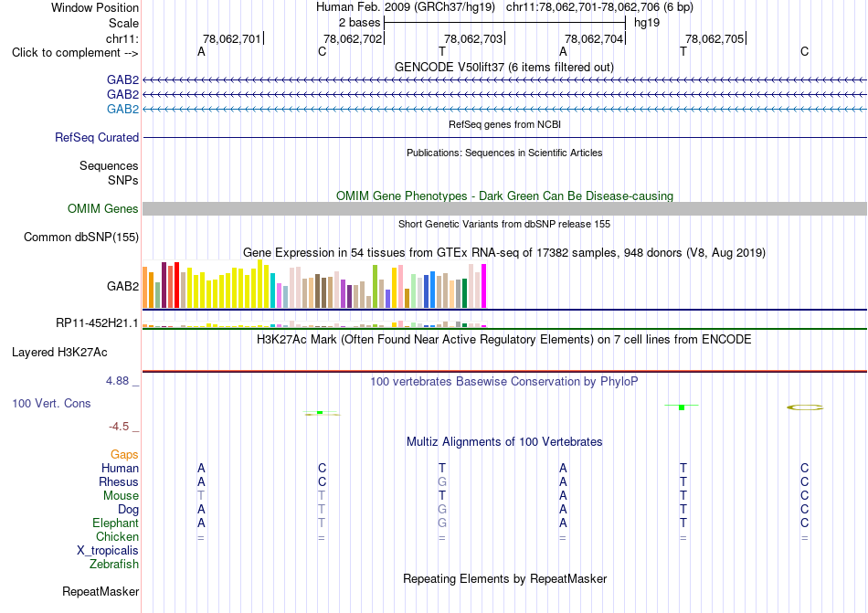The width and height of the screenshot is (868, 613).
Task: Open the light-blue GAB2 transcript label
Action: [x=123, y=109]
